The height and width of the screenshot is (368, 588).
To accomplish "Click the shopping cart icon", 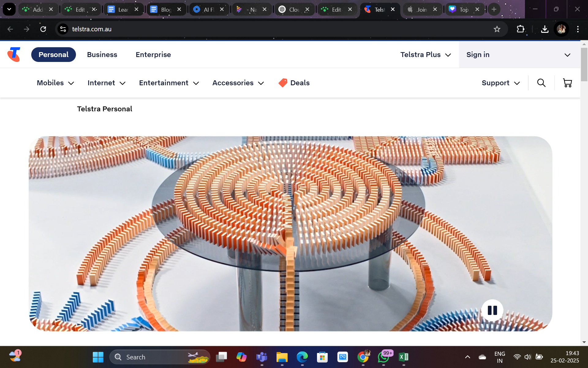I will coord(567,83).
